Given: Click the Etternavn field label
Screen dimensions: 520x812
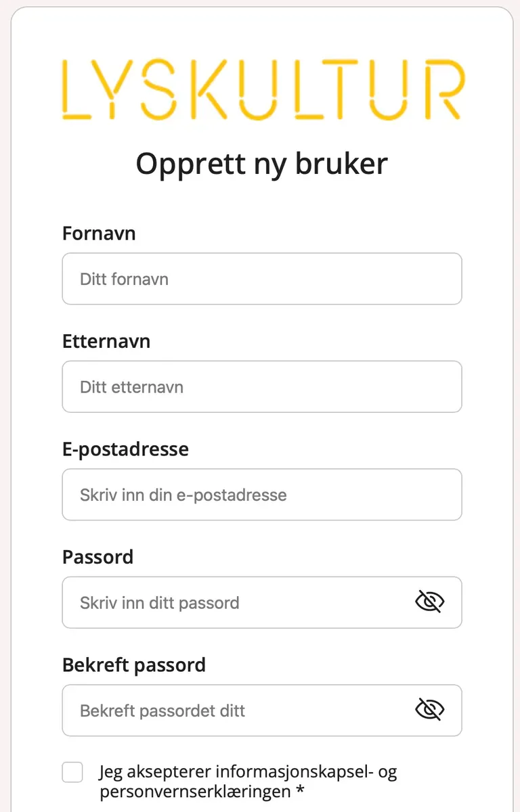Looking at the screenshot, I should (x=106, y=341).
